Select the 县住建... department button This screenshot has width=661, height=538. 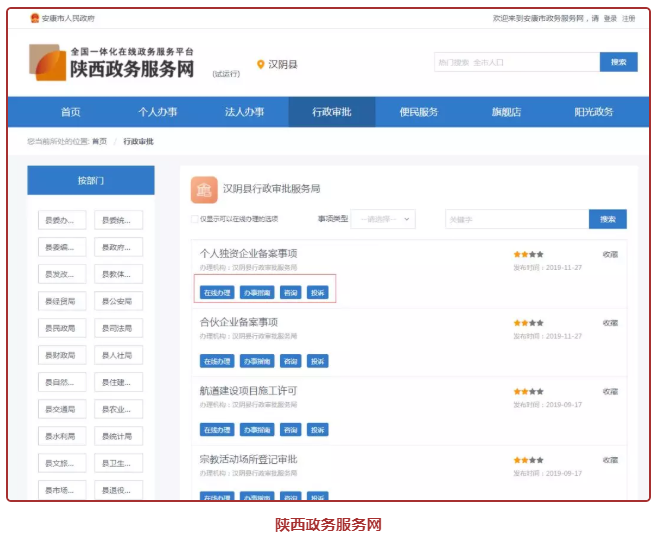(x=118, y=382)
